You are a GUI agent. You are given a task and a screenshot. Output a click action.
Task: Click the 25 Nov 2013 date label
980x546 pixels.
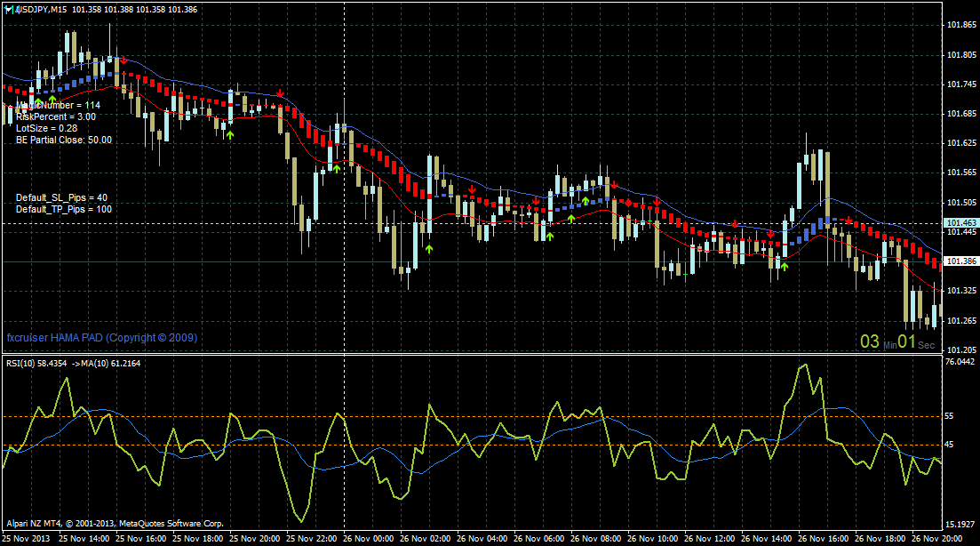27,539
